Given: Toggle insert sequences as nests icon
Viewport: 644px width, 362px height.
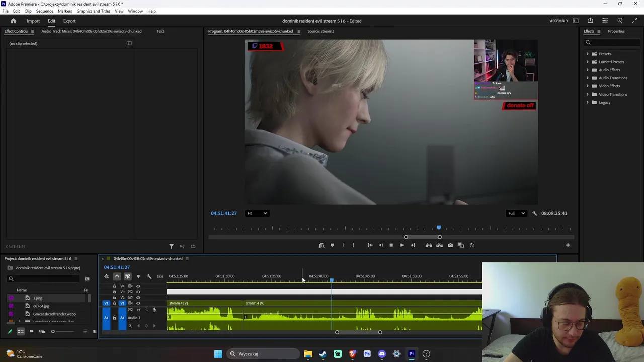Looking at the screenshot, I should tap(106, 276).
